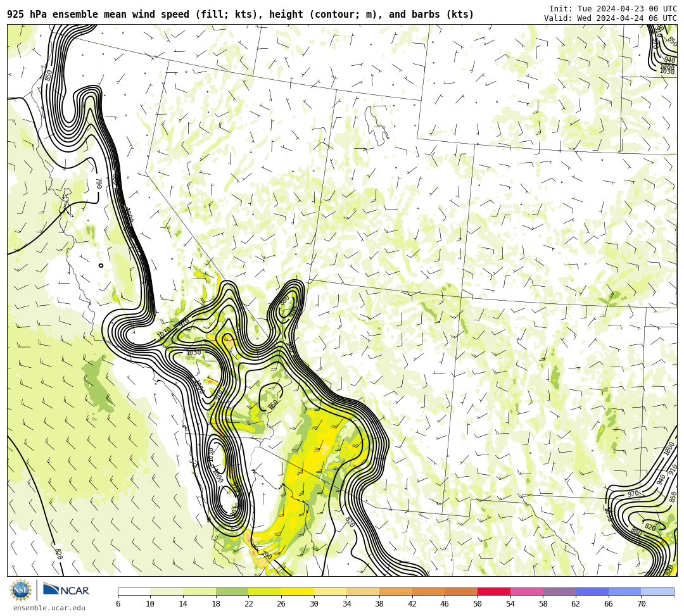Click the Valid time 'Wed 2024-04-24 06 UTC'
684x616 pixels.
627,18
